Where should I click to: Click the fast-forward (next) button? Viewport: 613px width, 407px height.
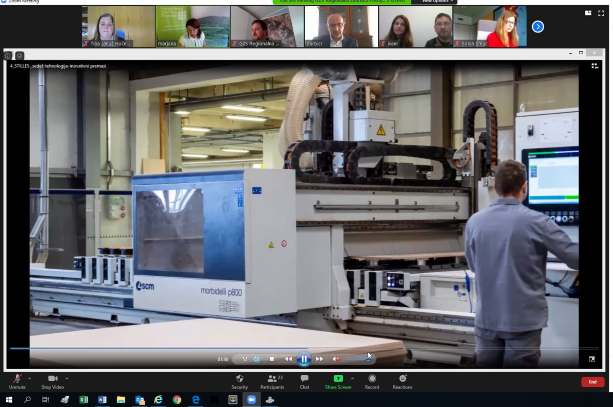point(319,359)
